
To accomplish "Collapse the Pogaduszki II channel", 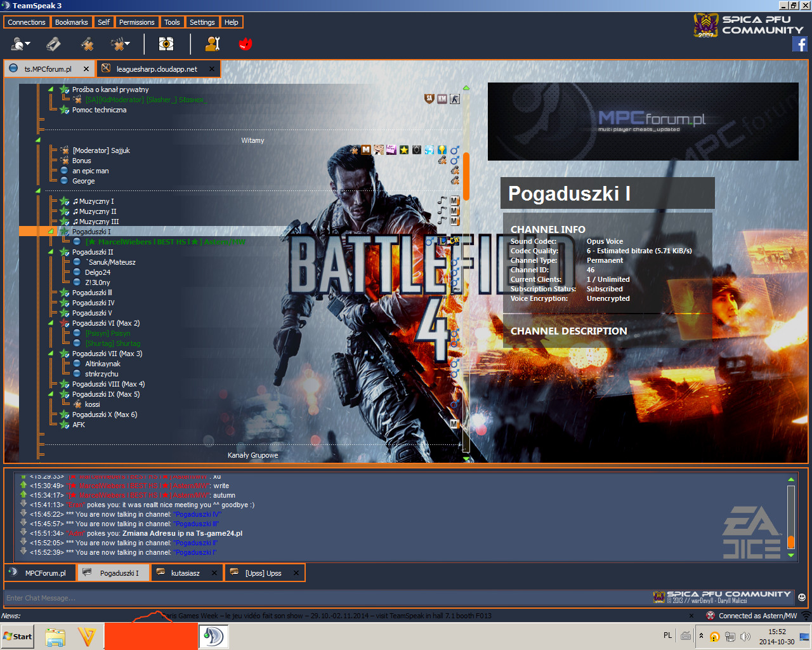I will pos(50,252).
